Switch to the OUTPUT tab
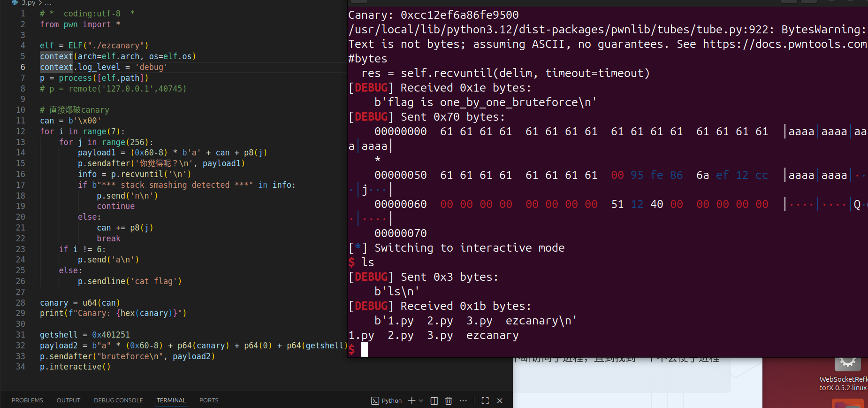This screenshot has height=408, width=868. (x=69, y=400)
